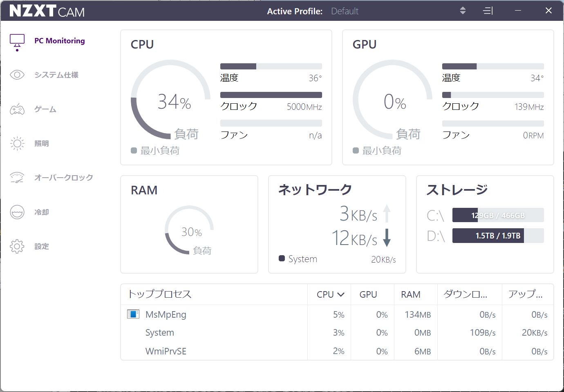This screenshot has height=392, width=564.
Task: Click the mini mode icon in title bar
Action: pos(488,11)
